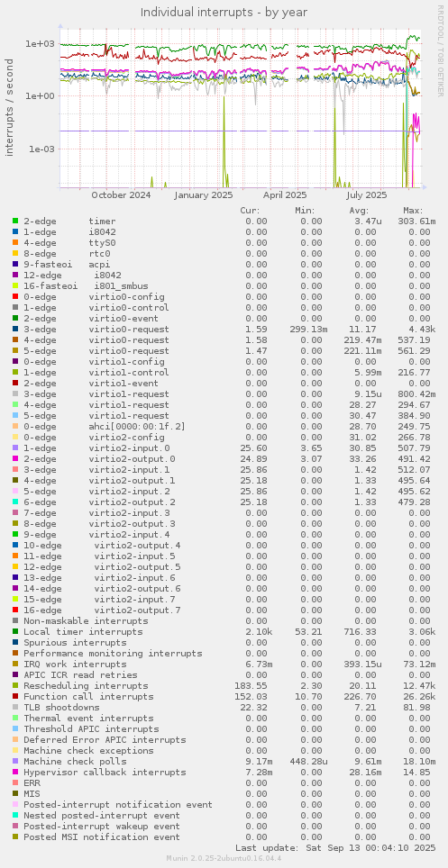Select the October 2024 axis label
The height and width of the screenshot is (868, 448).
[121, 194]
